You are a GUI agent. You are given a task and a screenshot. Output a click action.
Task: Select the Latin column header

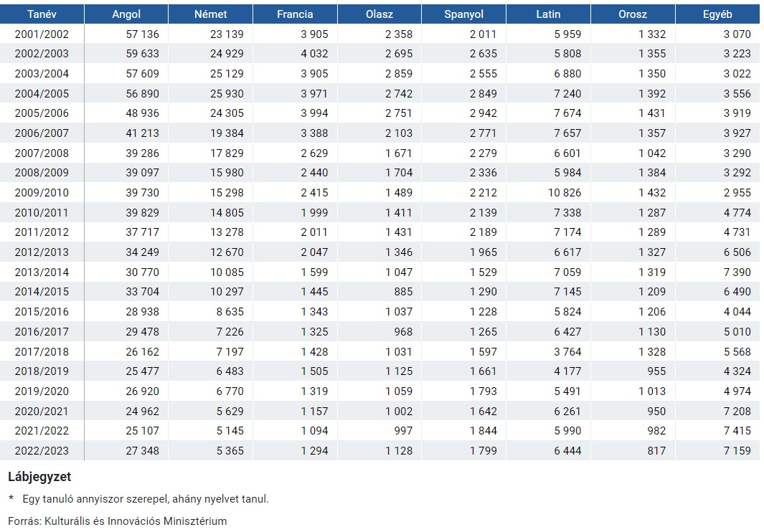[x=548, y=14]
